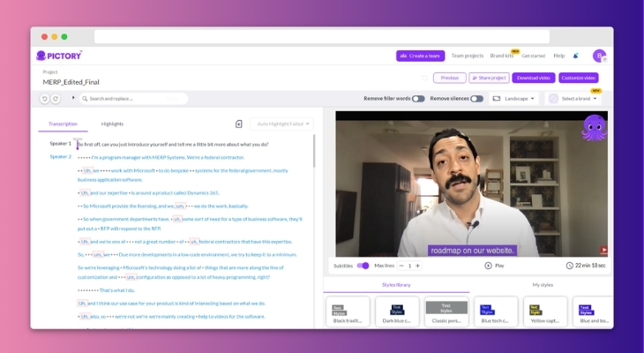Click the redo arrow icon

click(x=56, y=99)
